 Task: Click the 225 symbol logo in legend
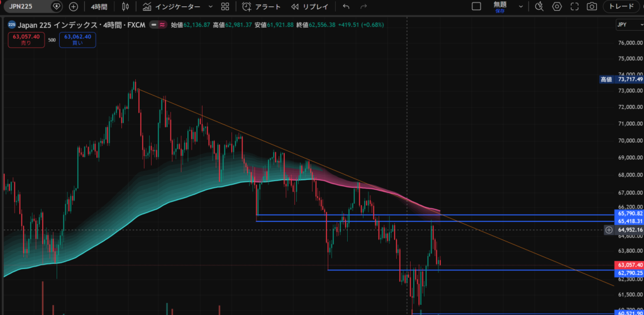click(12, 25)
